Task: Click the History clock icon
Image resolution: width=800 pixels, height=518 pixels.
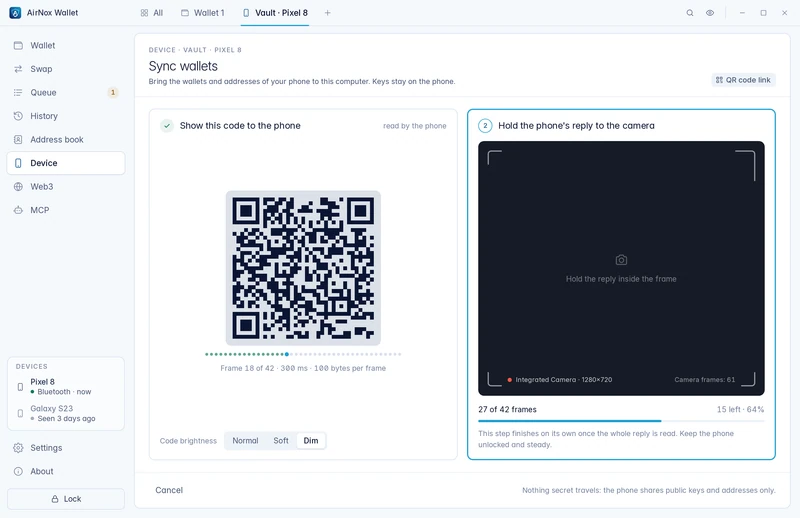Action: pyautogui.click(x=18, y=116)
